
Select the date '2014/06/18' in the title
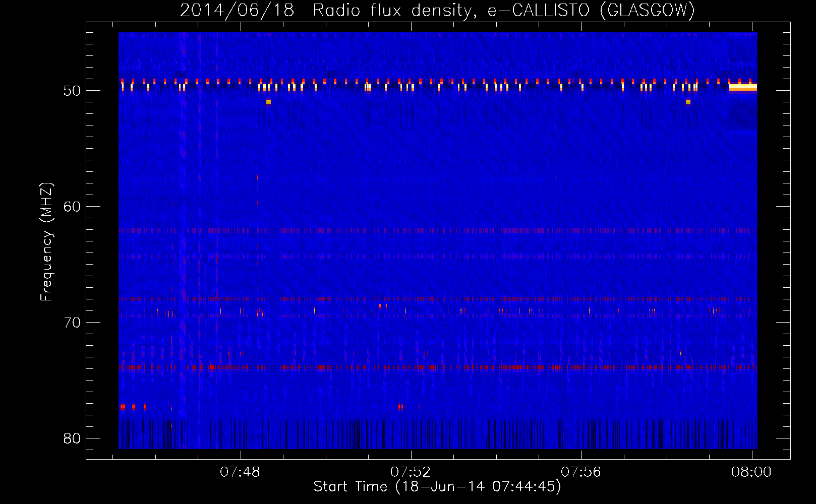tap(237, 10)
